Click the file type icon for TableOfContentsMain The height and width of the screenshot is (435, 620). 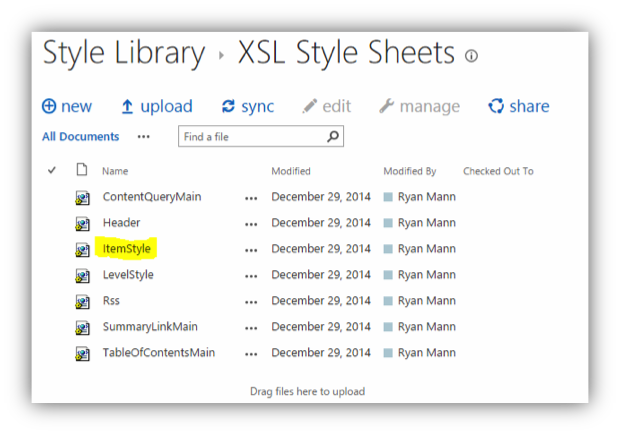tap(82, 354)
